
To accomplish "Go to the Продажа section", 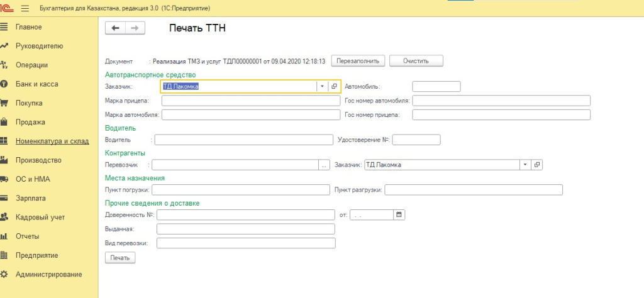I will click(30, 122).
